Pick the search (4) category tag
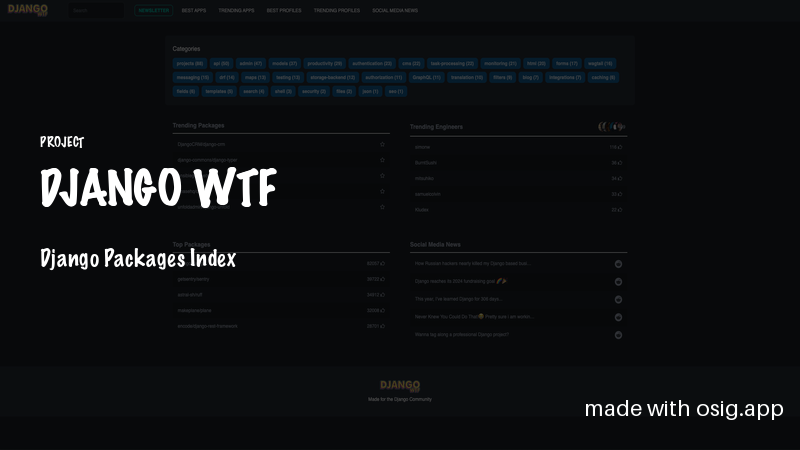This screenshot has height=450, width=800. tap(254, 91)
